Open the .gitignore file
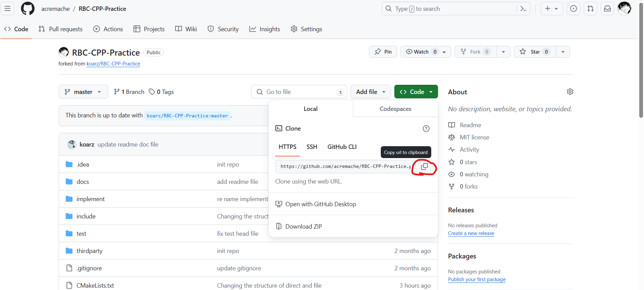This screenshot has width=644, height=290. click(89, 268)
